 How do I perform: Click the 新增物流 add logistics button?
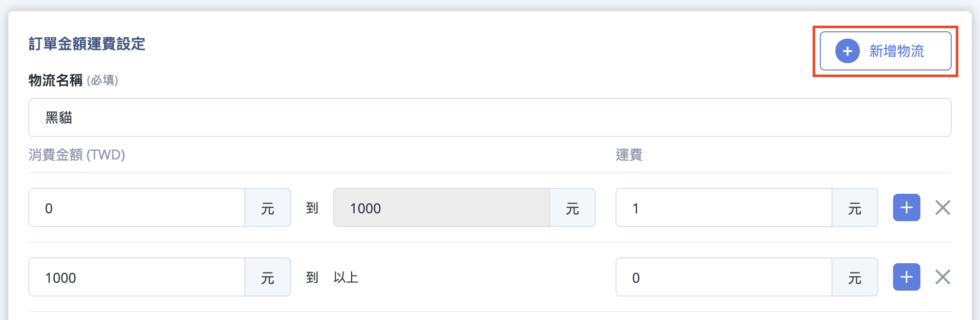(885, 51)
